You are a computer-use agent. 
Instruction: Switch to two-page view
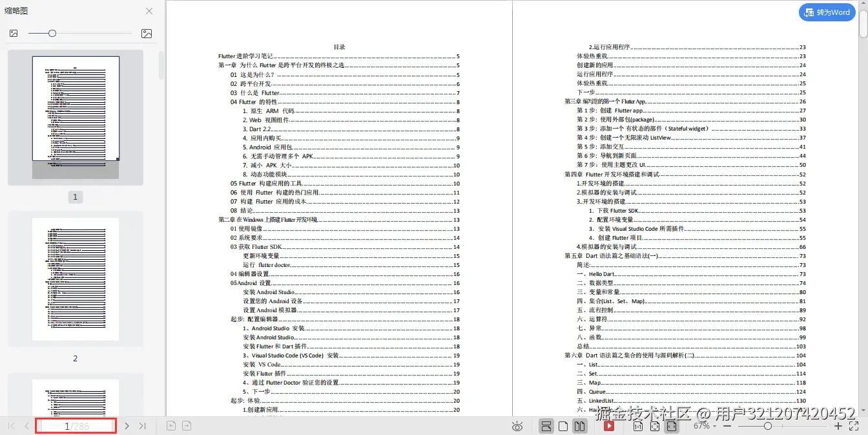(x=580, y=427)
